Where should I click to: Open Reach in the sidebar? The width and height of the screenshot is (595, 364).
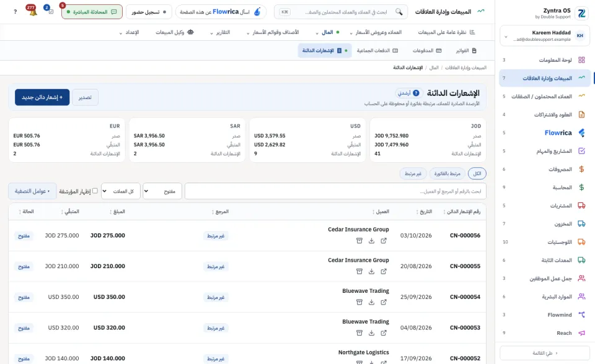coord(545,333)
